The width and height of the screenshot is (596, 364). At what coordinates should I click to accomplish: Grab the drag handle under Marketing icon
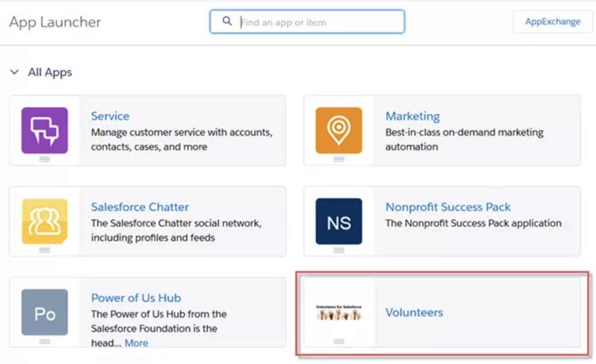click(339, 159)
